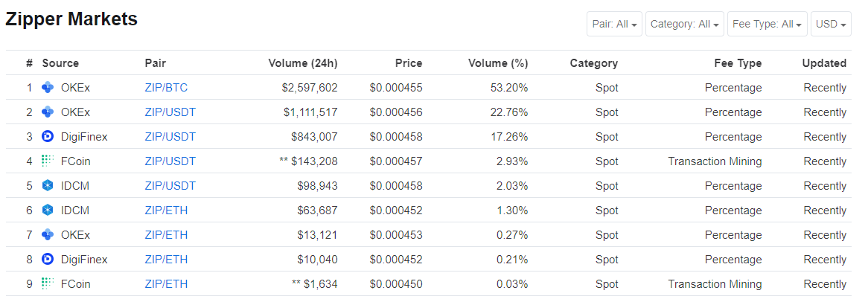Sort by the Price column header

tap(409, 63)
